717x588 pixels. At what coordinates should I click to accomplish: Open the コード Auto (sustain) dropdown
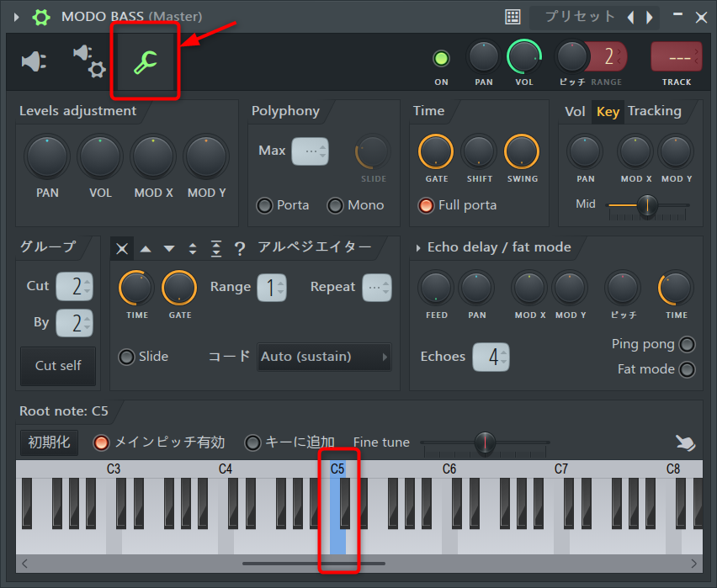coord(324,357)
